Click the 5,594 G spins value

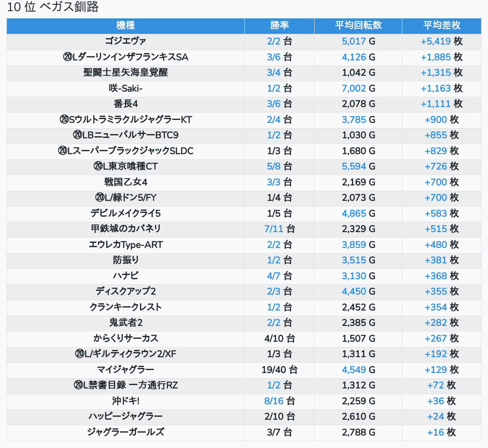pos(358,167)
